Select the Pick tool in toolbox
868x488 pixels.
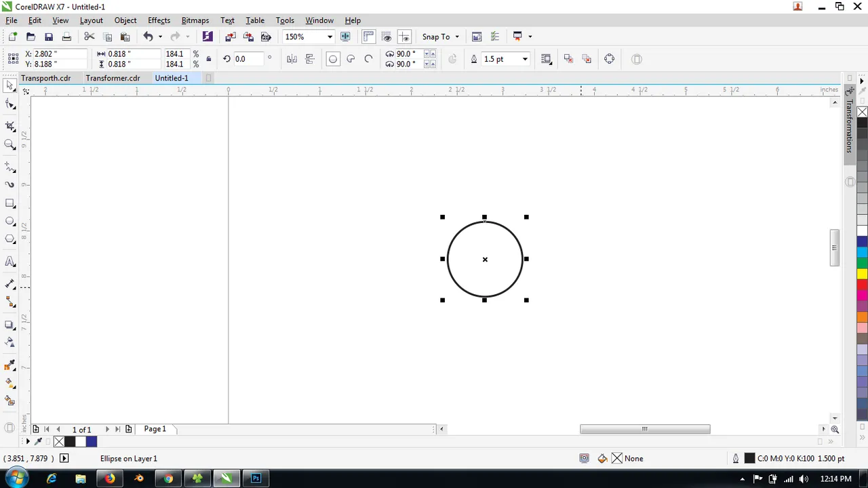click(x=9, y=85)
